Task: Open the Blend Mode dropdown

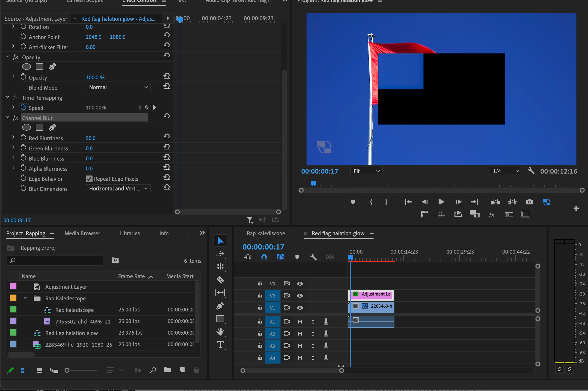Action: (118, 87)
